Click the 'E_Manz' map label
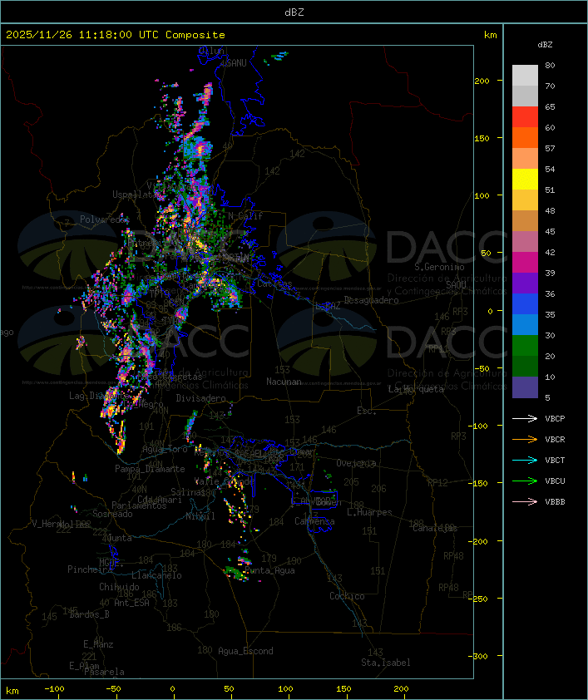Viewport: 588px width, 700px height. [x=98, y=644]
